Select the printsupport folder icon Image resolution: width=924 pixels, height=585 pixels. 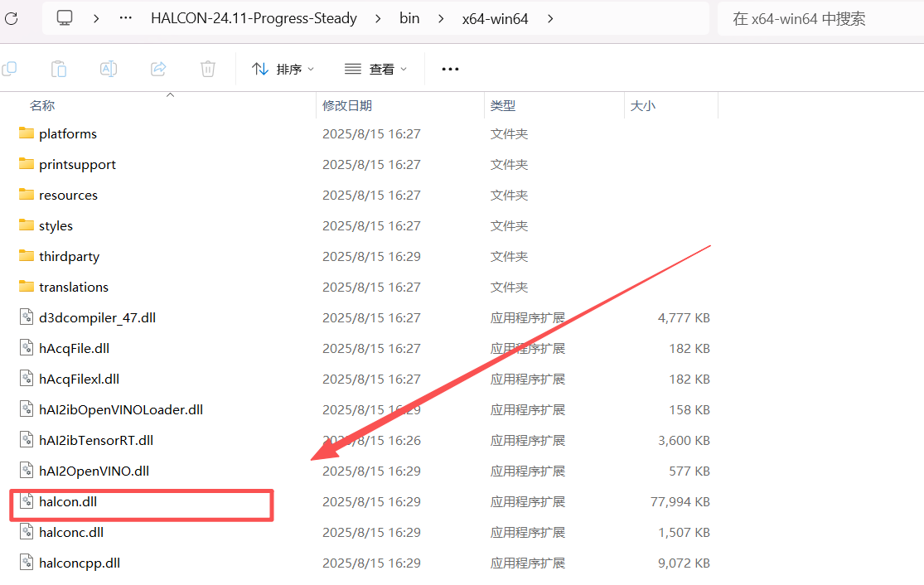point(26,164)
